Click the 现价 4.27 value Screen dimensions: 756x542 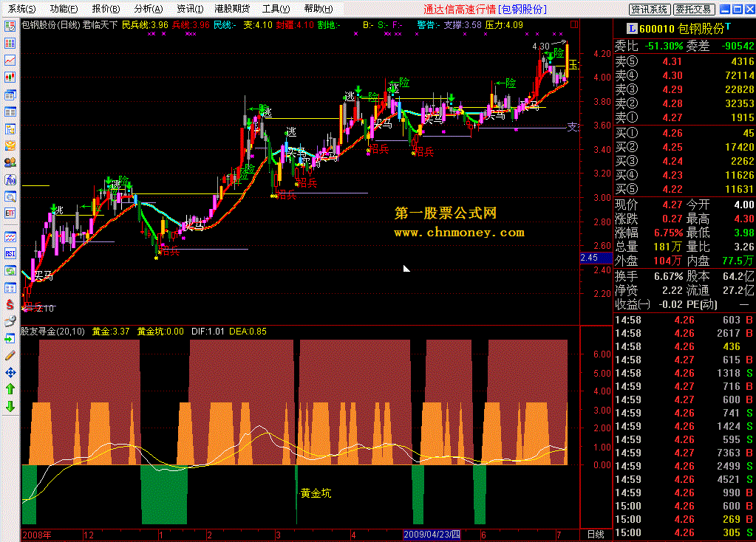(x=672, y=205)
